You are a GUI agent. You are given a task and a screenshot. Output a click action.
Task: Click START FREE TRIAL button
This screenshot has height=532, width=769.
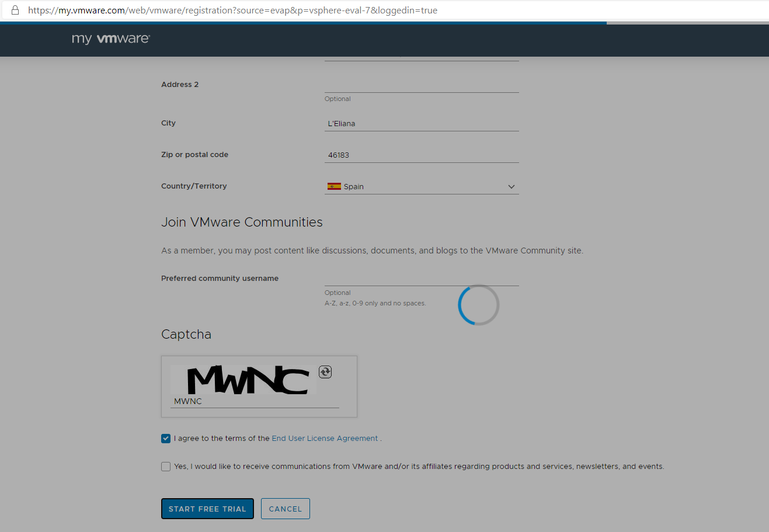207,509
